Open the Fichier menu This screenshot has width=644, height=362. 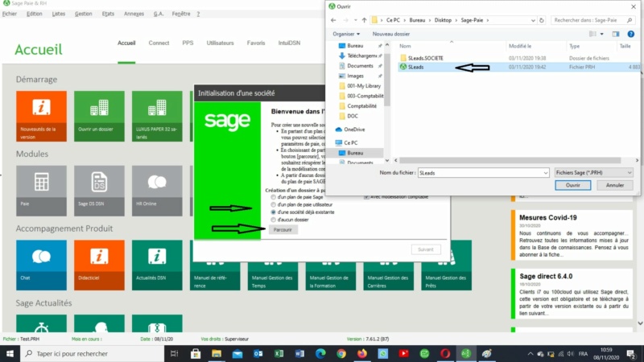pyautogui.click(x=10, y=14)
